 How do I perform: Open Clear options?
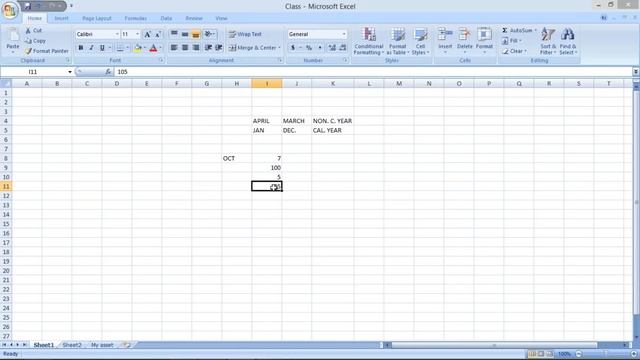(x=514, y=51)
